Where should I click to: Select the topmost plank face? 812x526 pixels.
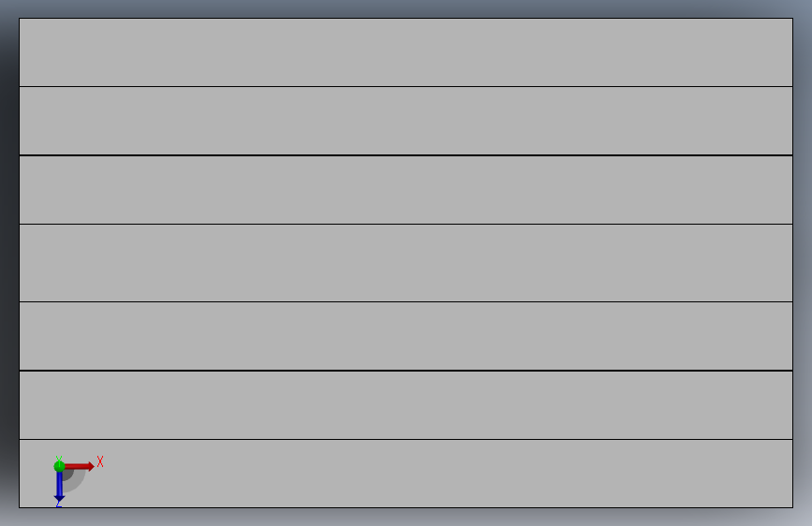click(x=406, y=52)
